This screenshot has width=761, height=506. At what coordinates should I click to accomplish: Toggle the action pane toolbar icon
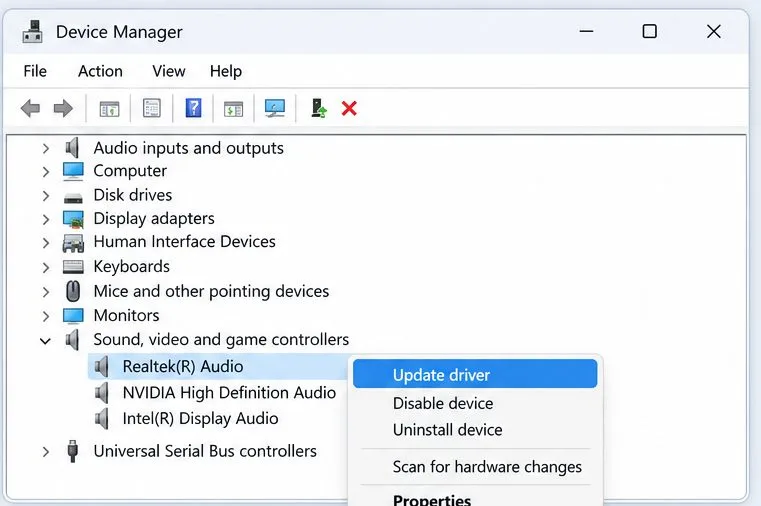(x=233, y=109)
